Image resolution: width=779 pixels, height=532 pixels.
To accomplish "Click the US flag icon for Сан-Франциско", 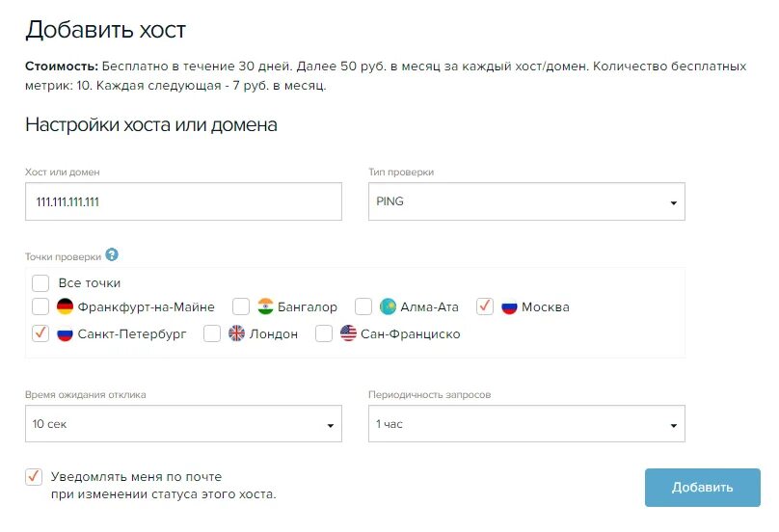I will [348, 333].
